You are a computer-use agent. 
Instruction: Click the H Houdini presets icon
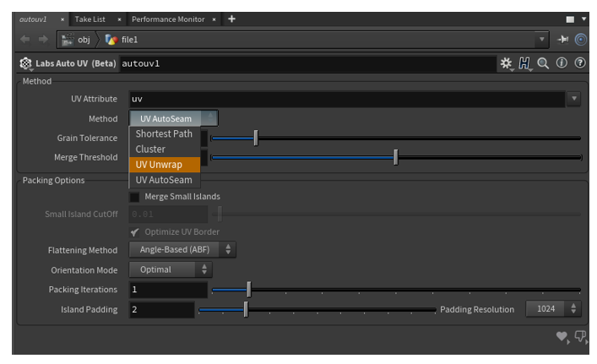524,63
